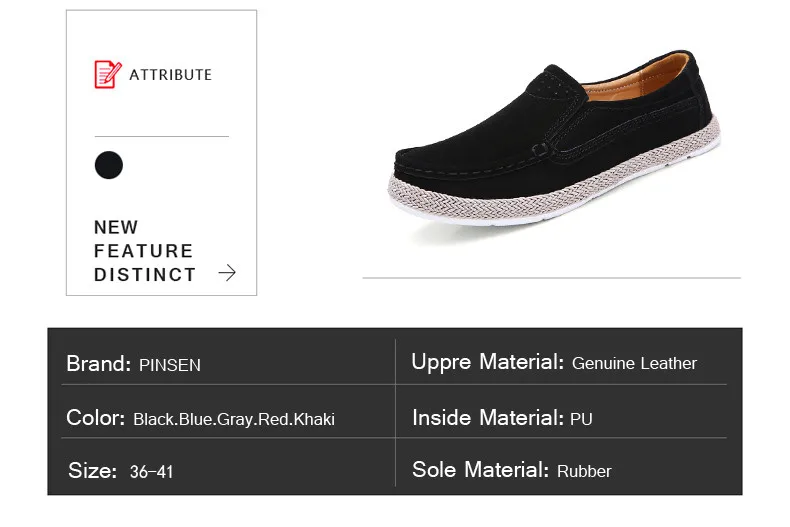Click the red notepad attribute icon
This screenshot has width=790, height=527.
[x=108, y=74]
